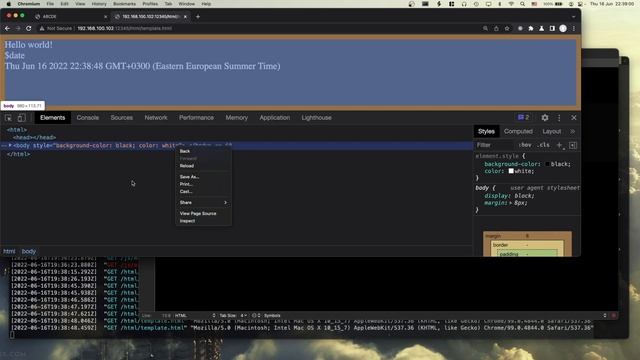Screen dimensions: 640x360
Task: Select the closing </html> tag row
Action: 18,154
